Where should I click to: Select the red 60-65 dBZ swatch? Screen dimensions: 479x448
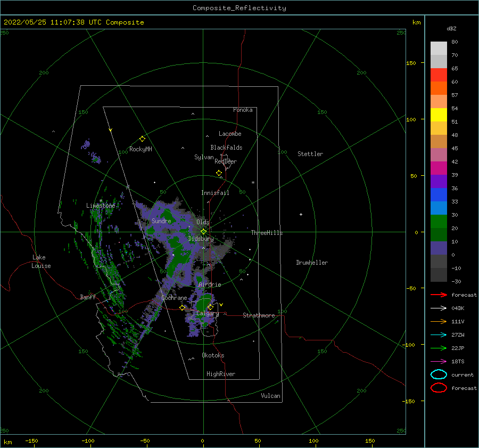439,75
